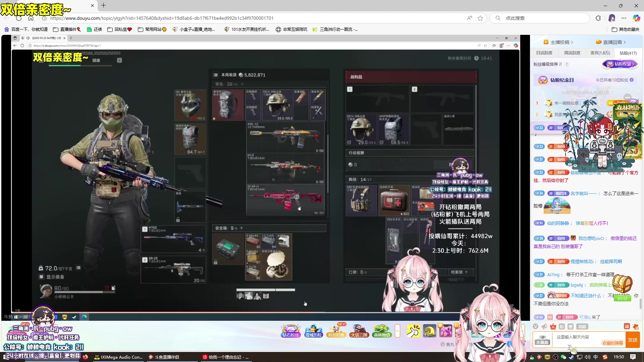This screenshot has width=644, height=362.
Task: Toggle the gift effects block icon
Action: coord(635,326)
